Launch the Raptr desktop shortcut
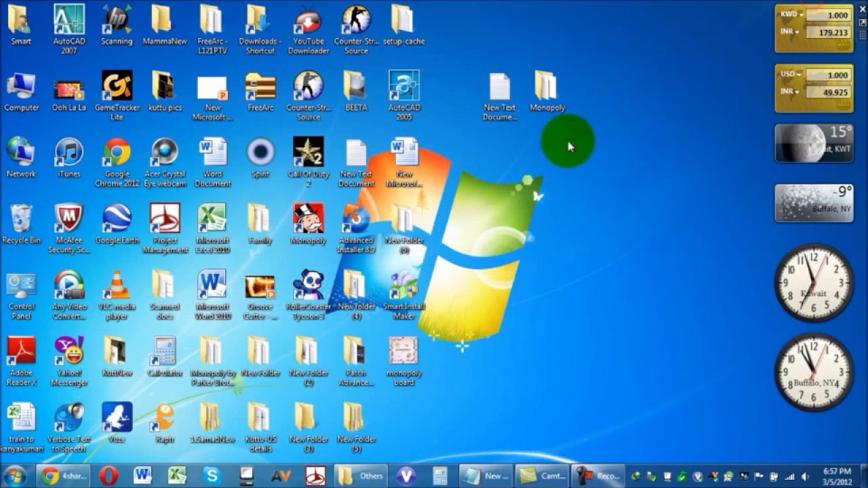868x488 pixels. point(165,424)
